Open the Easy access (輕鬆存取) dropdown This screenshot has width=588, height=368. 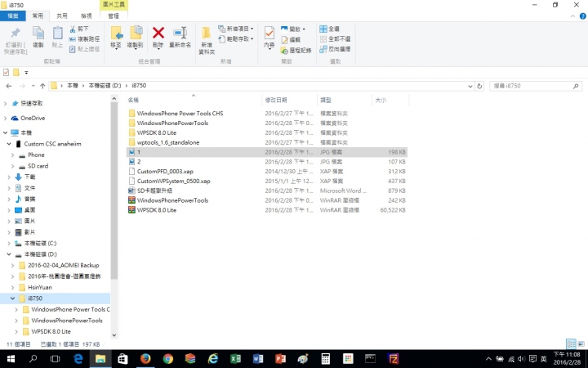236,38
